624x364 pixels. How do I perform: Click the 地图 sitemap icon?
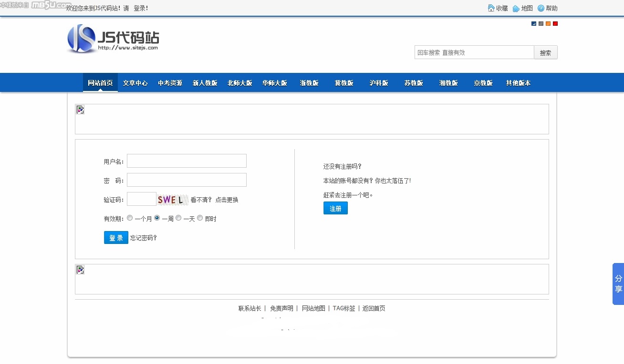(516, 8)
